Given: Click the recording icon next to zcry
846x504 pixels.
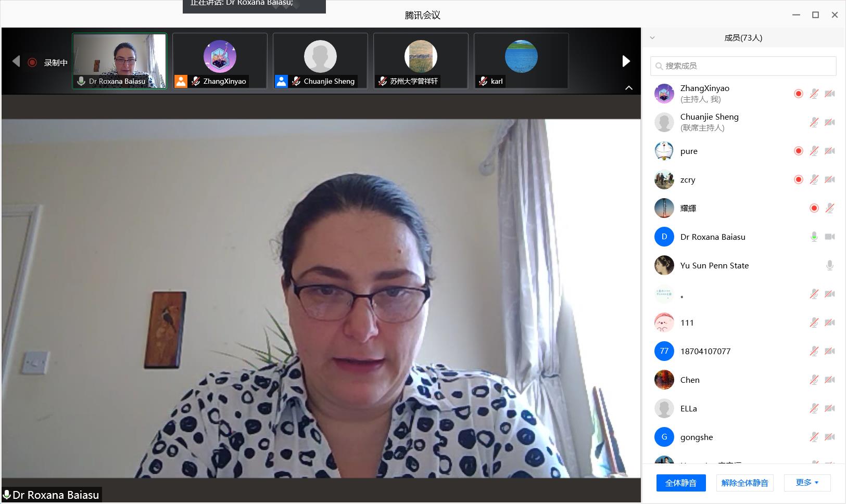Looking at the screenshot, I should [x=798, y=179].
